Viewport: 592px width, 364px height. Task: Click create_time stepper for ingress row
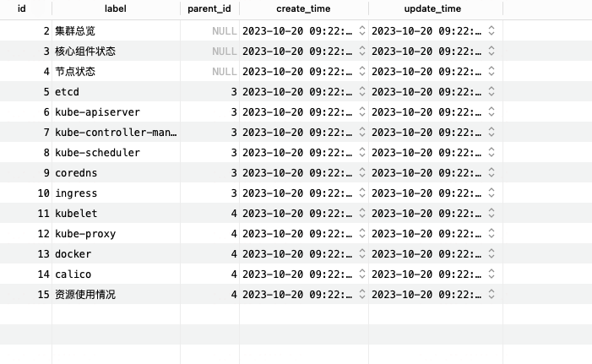click(x=362, y=193)
